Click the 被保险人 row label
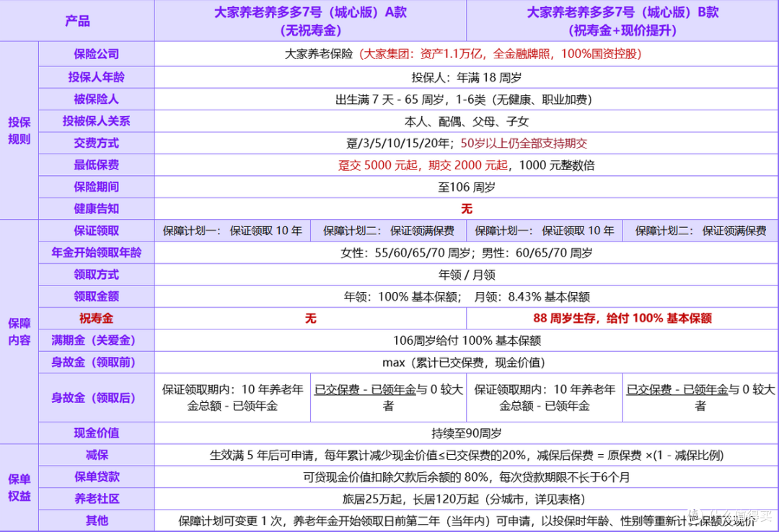Viewport: 779px width, 532px height. (x=97, y=99)
